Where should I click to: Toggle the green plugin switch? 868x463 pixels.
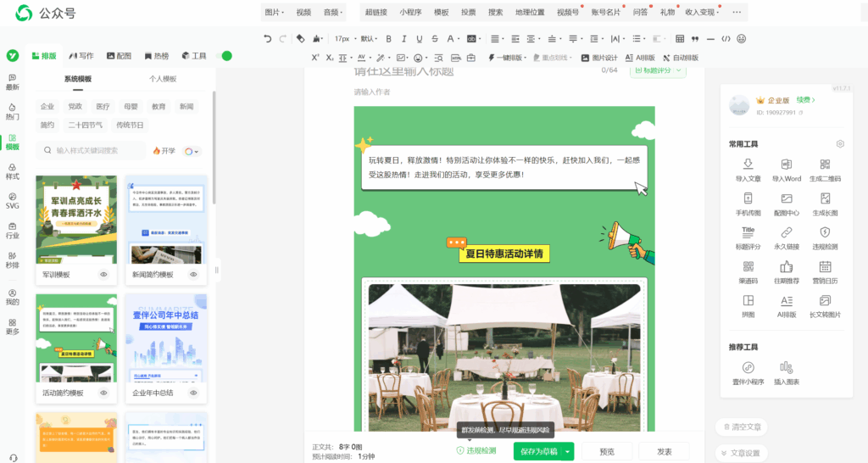(x=224, y=56)
